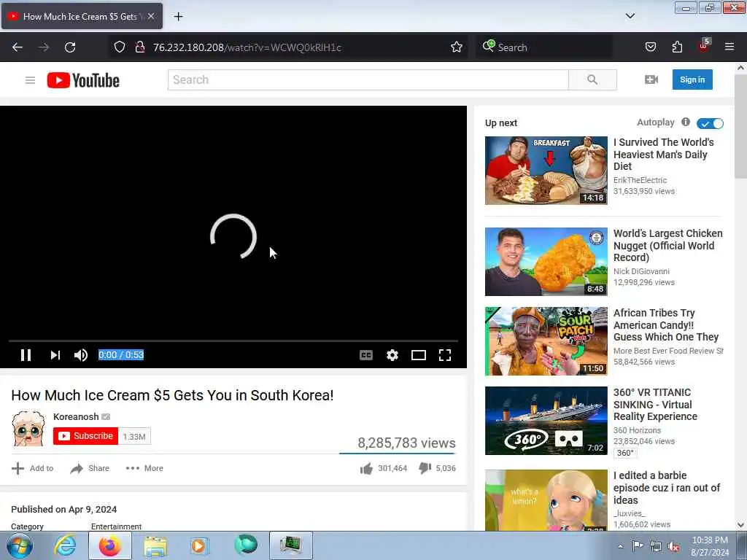This screenshot has height=560, width=747.
Task: Click the Entertainment category link
Action: pyautogui.click(x=116, y=526)
